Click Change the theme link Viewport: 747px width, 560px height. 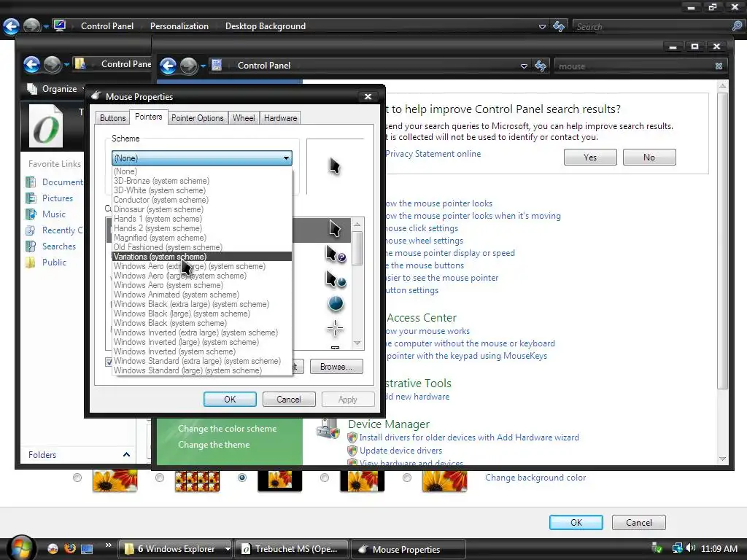(x=214, y=445)
